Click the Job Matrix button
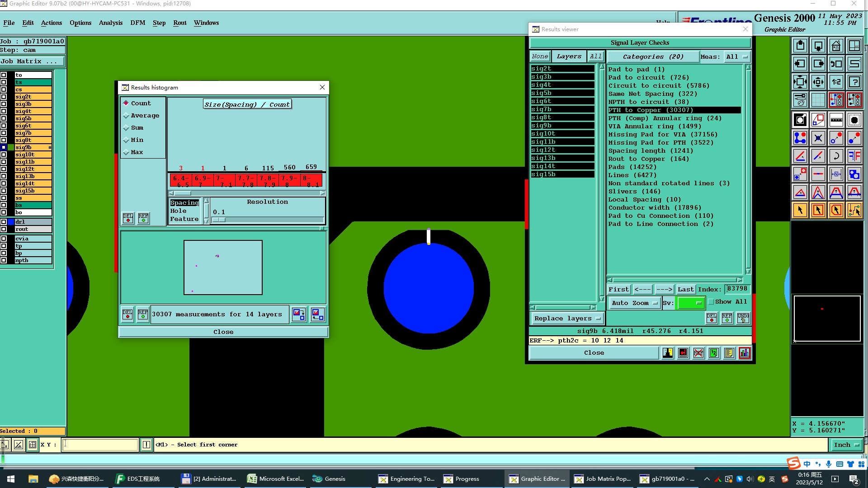This screenshot has width=868, height=488. 32,61
